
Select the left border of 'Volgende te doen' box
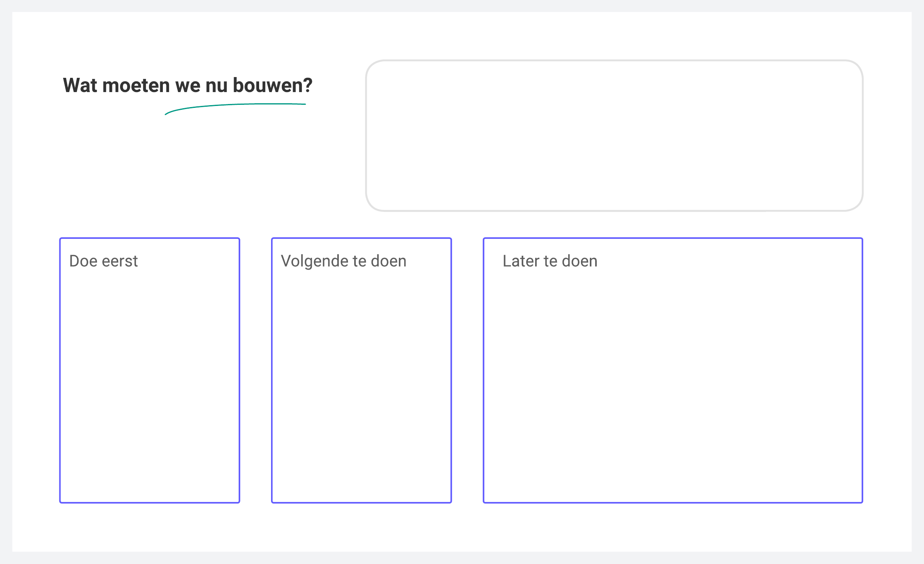tap(272, 370)
